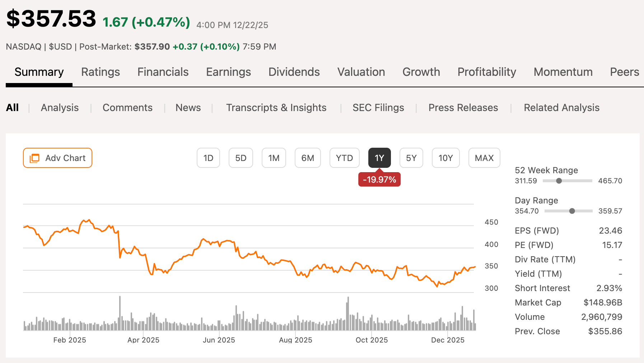
Task: Switch to the Earnings tab
Action: click(x=228, y=72)
